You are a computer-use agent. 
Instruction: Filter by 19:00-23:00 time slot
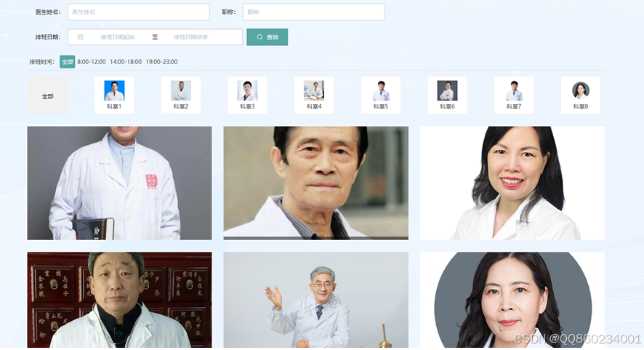(x=162, y=62)
